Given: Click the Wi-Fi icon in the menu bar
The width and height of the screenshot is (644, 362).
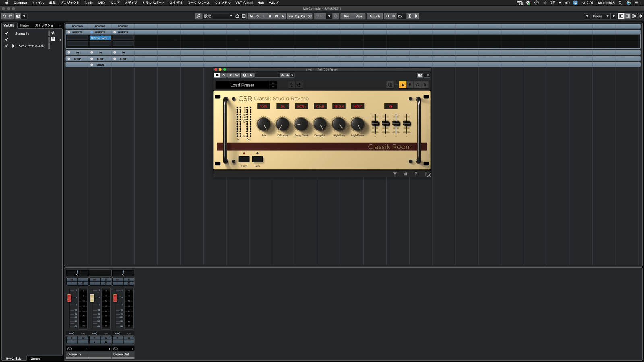Looking at the screenshot, I should pyautogui.click(x=552, y=3).
